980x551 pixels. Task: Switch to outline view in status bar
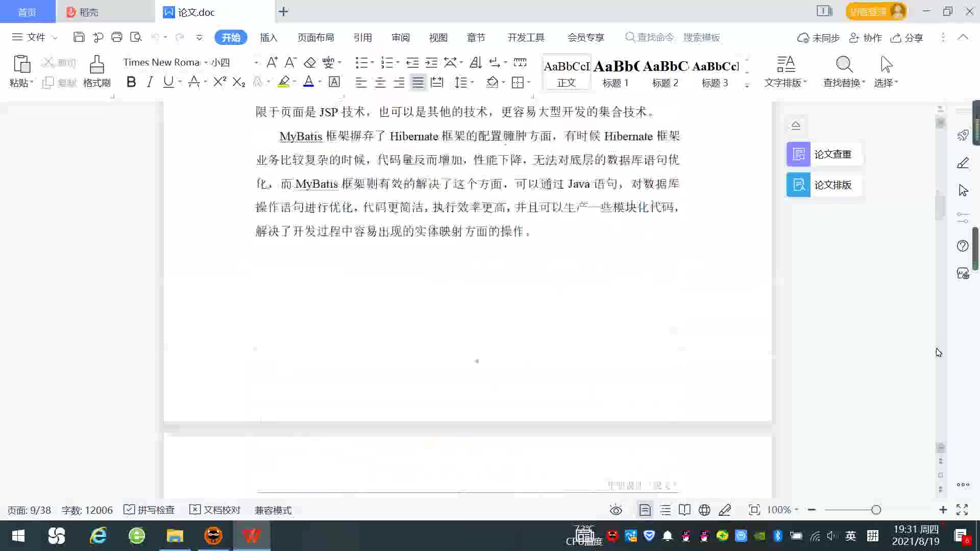tap(665, 510)
